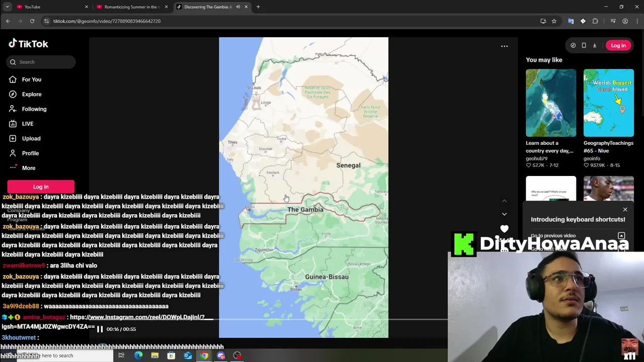
Task: Close the Romanticizing Summer tab
Action: [166, 7]
